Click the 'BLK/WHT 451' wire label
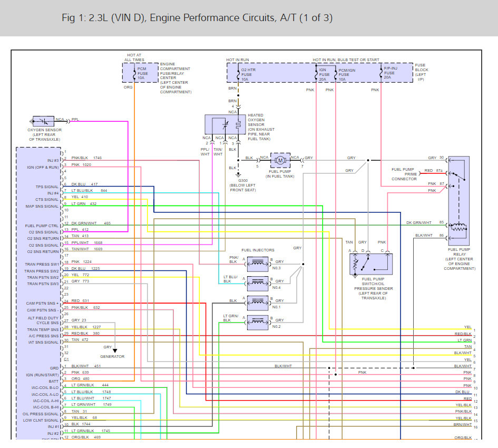 pos(86,366)
